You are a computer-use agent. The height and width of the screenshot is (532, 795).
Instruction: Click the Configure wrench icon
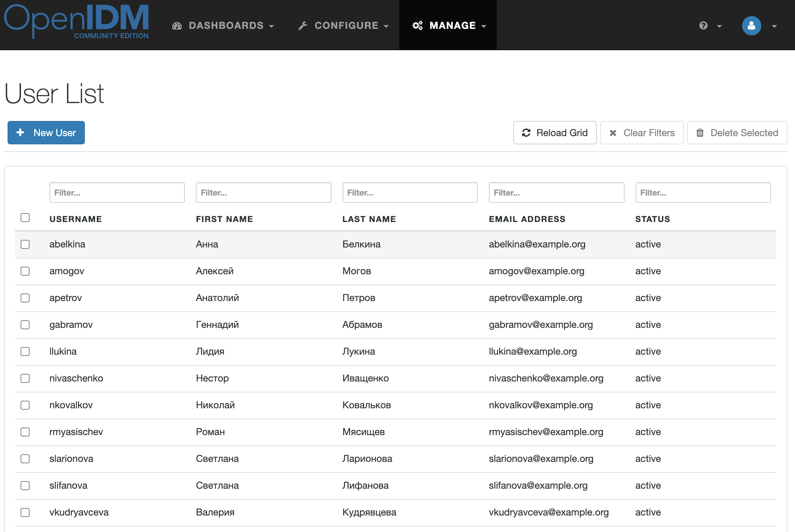[x=303, y=26]
